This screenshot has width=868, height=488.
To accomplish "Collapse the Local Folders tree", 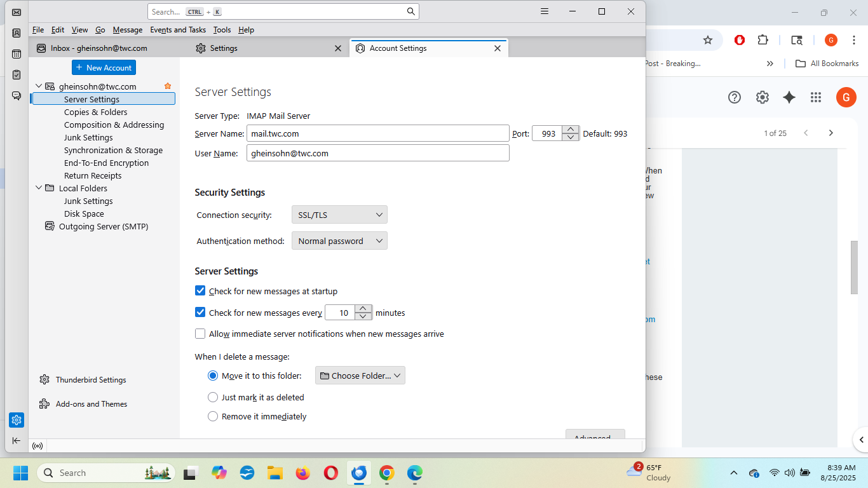I will [39, 188].
